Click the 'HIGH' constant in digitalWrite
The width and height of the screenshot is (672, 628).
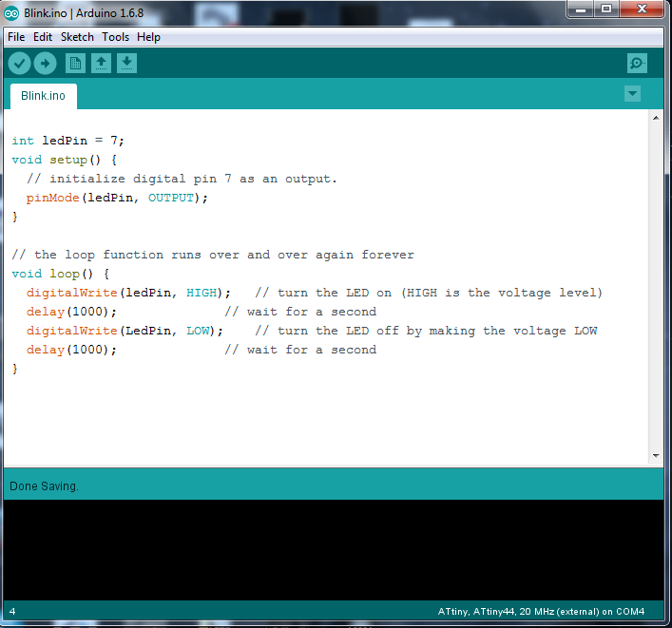(202, 293)
